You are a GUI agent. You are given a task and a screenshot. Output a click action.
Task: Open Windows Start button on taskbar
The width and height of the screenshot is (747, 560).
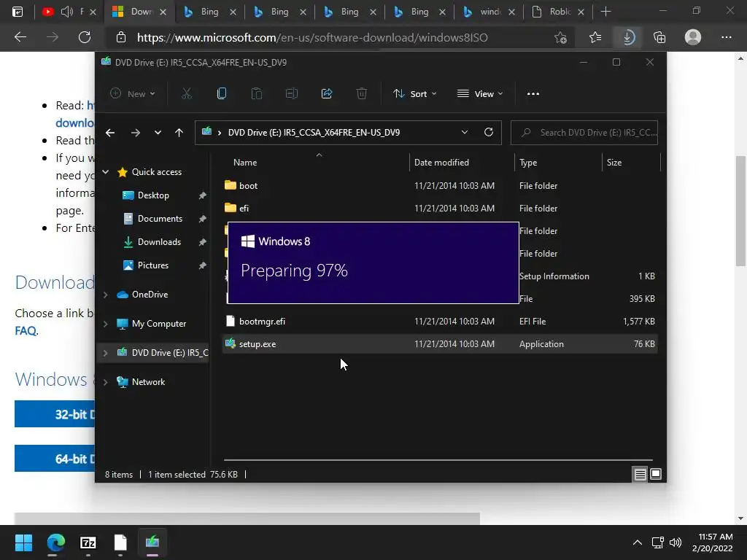click(x=23, y=542)
